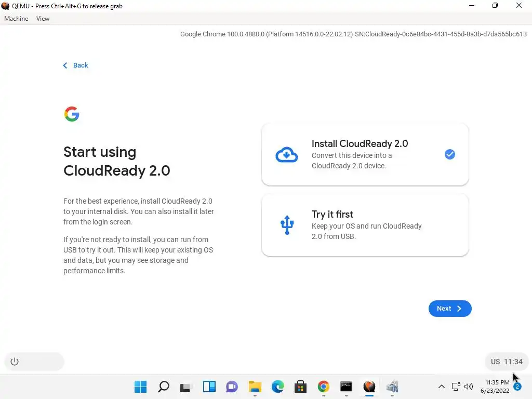
Task: Open File Explorer from taskbar
Action: (255, 387)
